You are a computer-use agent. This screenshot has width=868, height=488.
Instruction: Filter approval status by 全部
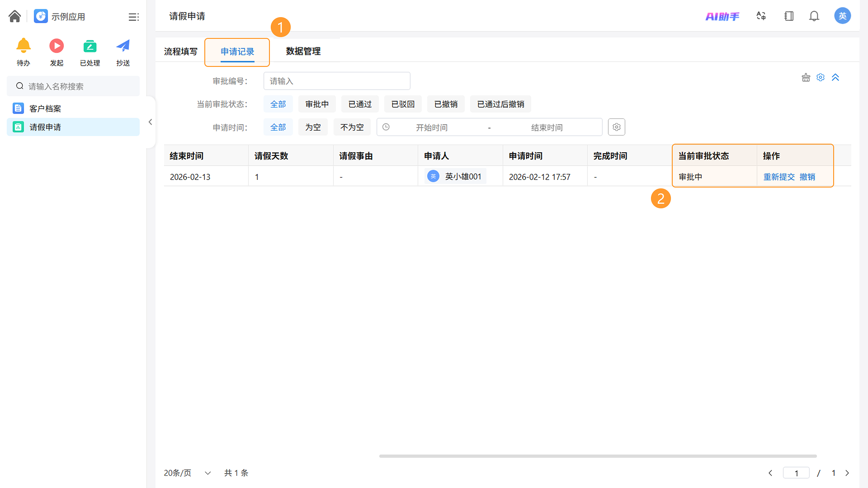click(278, 104)
